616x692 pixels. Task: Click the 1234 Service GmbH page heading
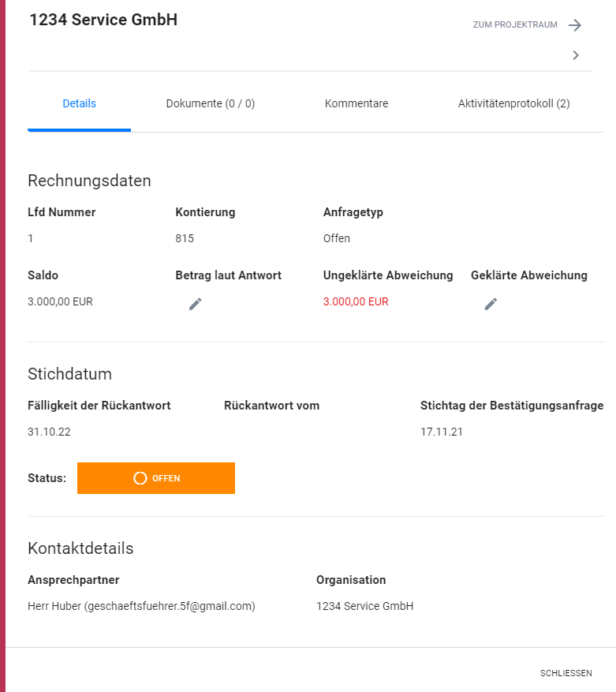[x=103, y=20]
